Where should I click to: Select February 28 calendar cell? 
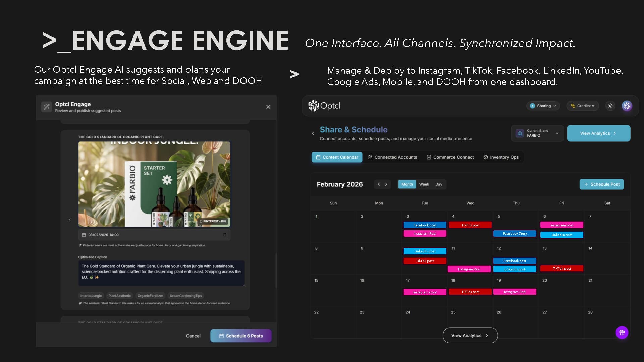tap(607, 322)
